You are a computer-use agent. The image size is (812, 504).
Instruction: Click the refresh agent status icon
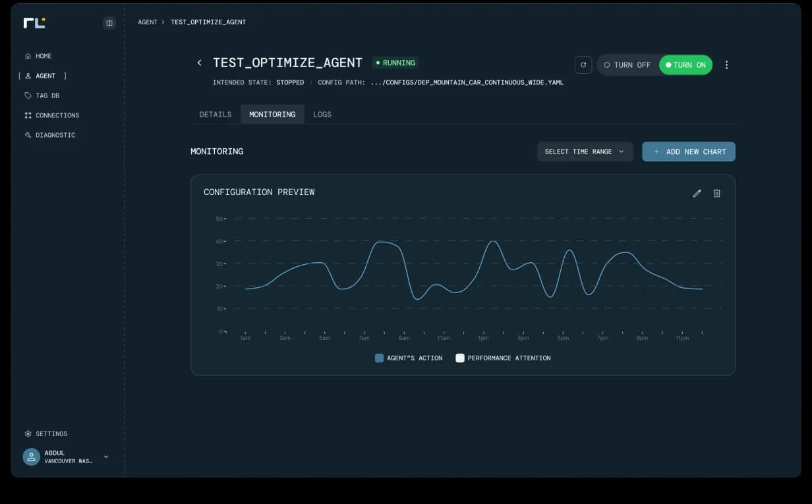(x=583, y=65)
